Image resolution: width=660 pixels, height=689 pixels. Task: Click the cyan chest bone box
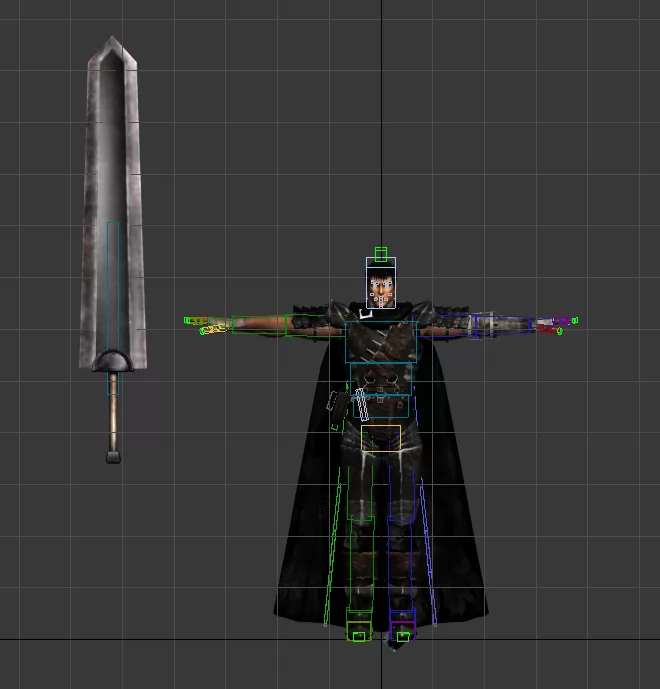pos(380,341)
